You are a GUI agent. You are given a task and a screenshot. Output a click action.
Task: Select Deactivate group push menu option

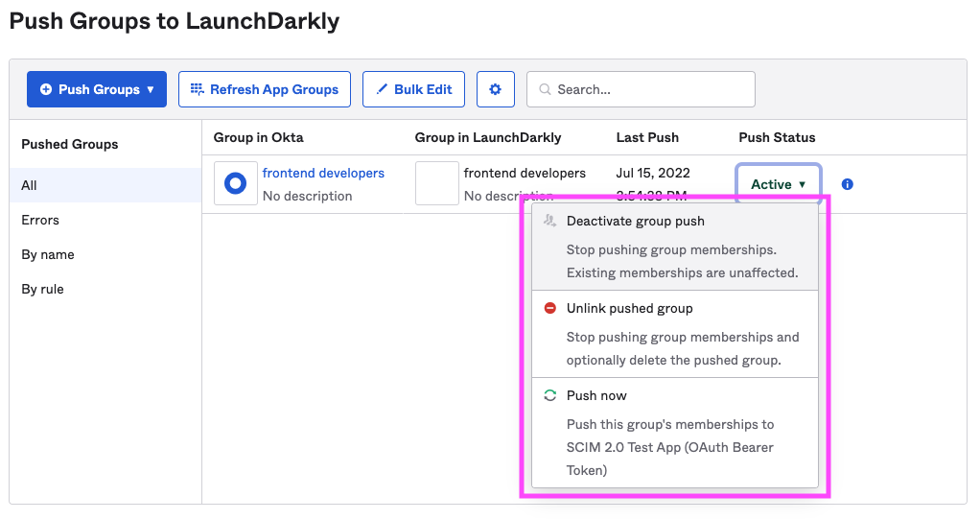[636, 221]
